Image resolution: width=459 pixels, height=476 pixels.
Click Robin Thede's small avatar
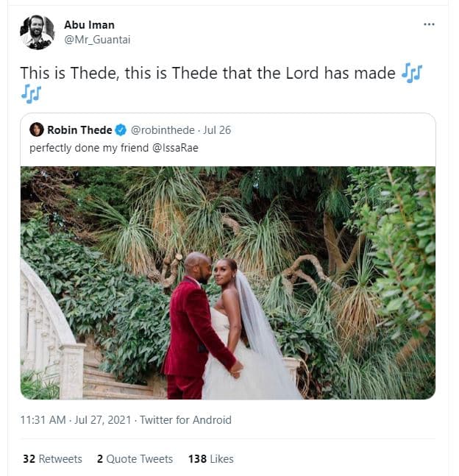(x=36, y=130)
